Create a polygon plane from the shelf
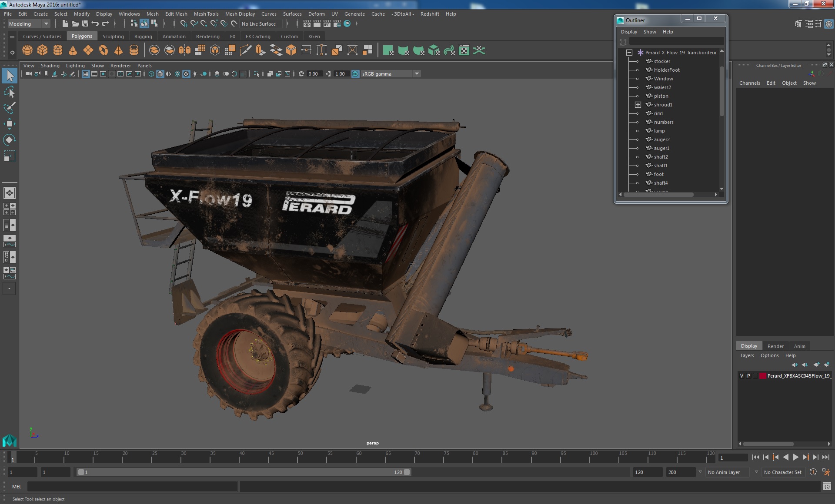Screen dimensions: 835x504 click(x=88, y=50)
